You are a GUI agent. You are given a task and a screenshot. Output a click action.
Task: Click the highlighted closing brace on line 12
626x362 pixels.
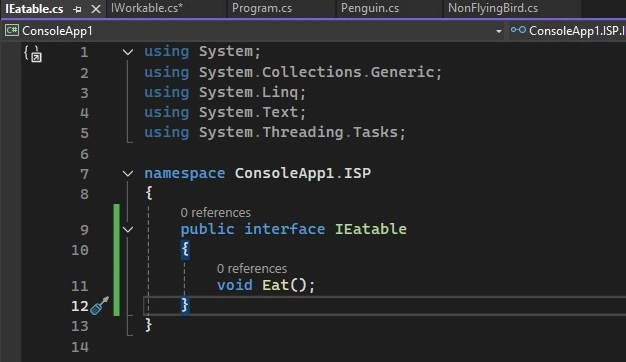185,305
